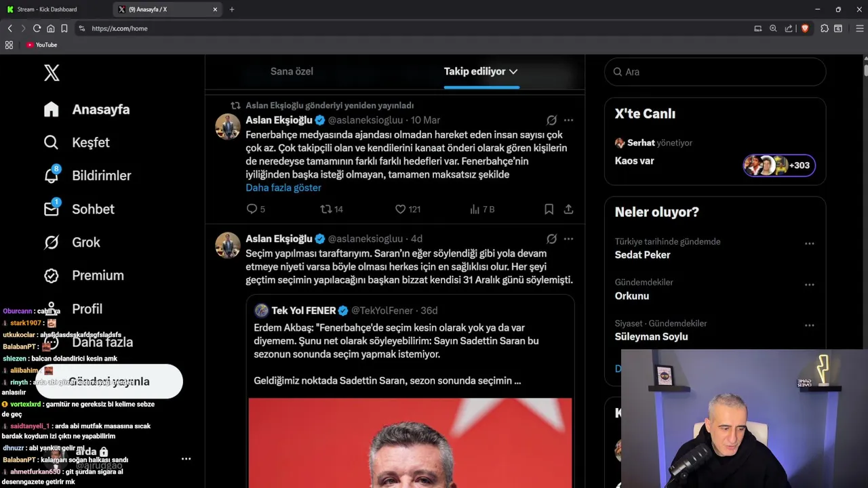868x488 pixels.
Task: Open more options for Orkunu trend
Action: coord(809,285)
